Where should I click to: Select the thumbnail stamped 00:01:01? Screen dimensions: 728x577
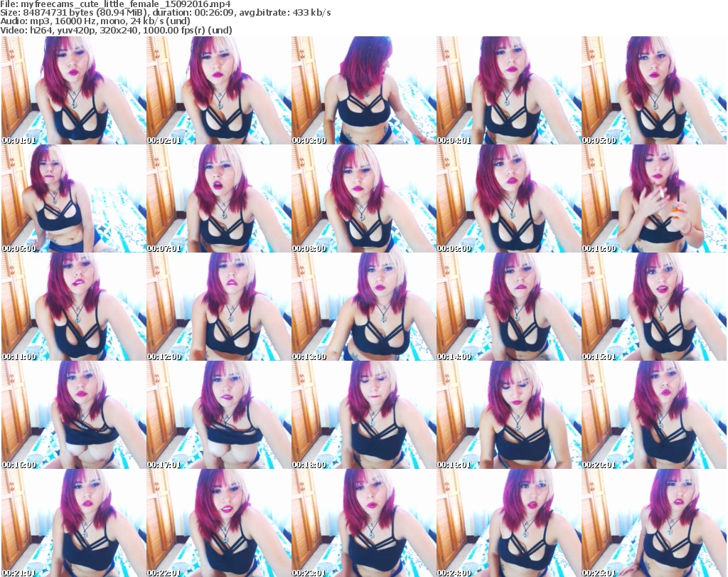coord(74,90)
